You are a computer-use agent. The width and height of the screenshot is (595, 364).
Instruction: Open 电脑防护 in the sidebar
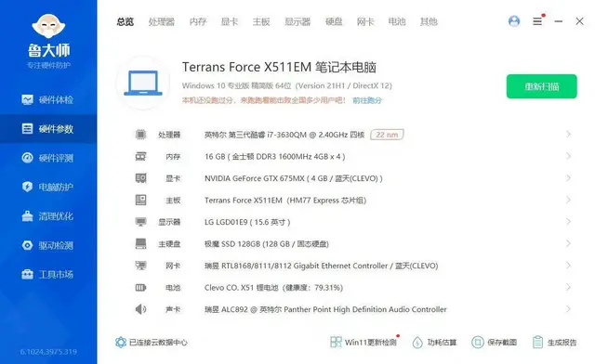48,187
